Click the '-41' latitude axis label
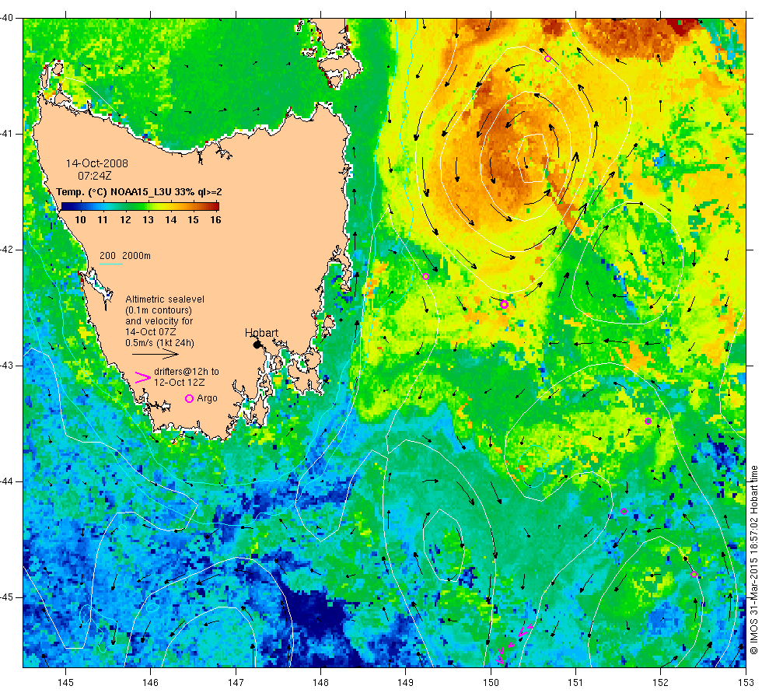Image resolution: width=762 pixels, height=700 pixels. [7, 134]
